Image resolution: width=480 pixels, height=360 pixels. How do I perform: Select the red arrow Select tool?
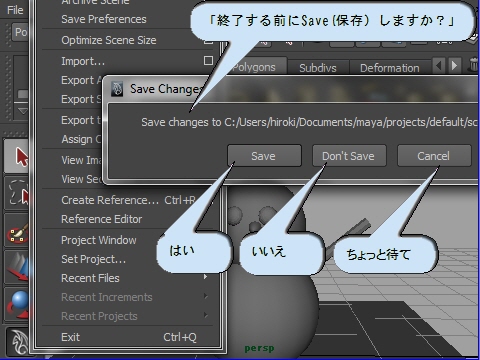click(17, 157)
